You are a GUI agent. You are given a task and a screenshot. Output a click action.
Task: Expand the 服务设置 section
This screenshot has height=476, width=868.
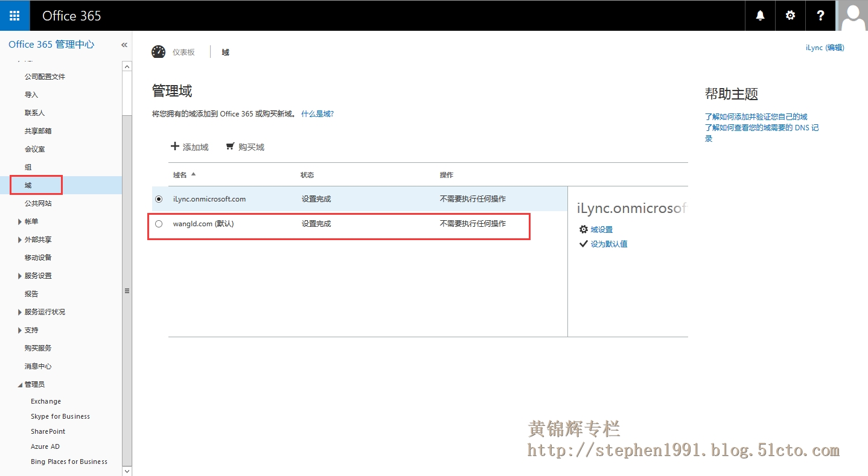[x=21, y=276]
